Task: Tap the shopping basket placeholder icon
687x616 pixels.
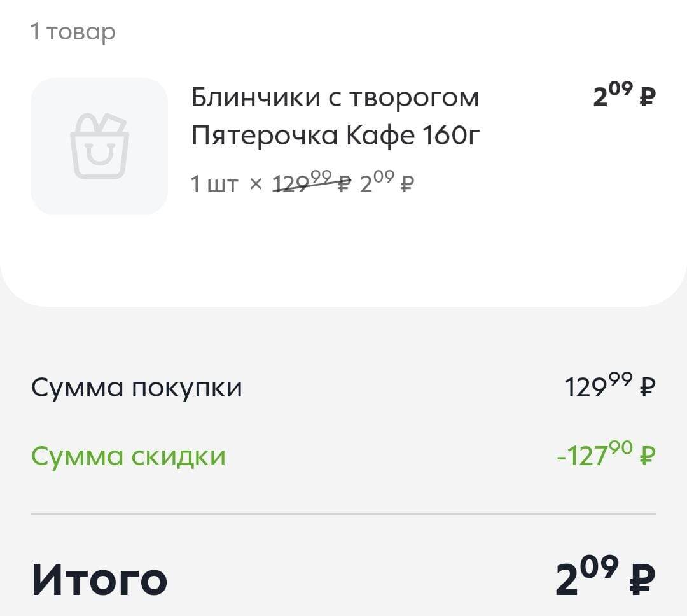Action: (x=99, y=146)
